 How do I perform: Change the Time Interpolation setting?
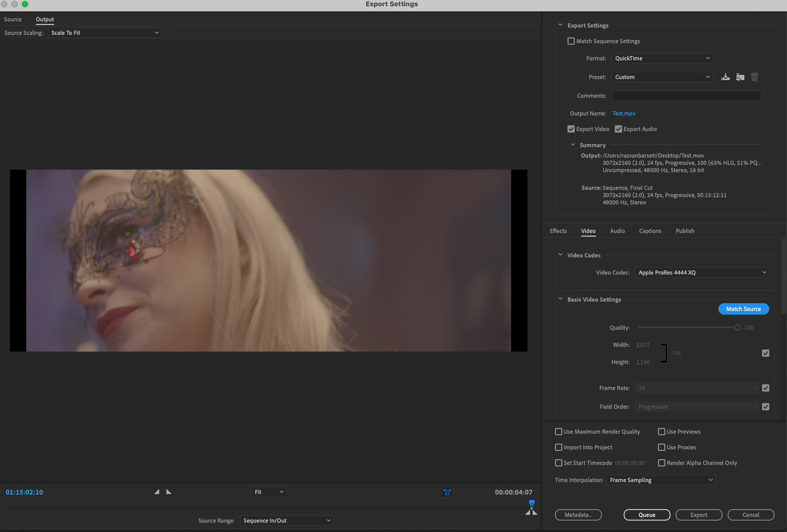tap(660, 479)
